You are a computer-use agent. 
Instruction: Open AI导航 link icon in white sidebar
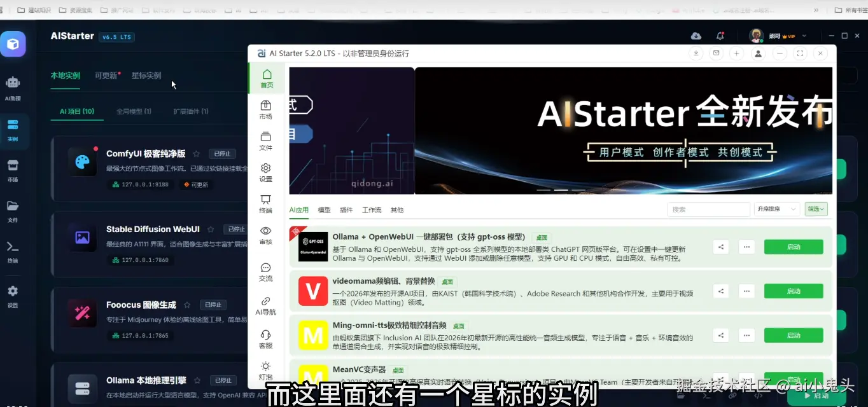266,306
